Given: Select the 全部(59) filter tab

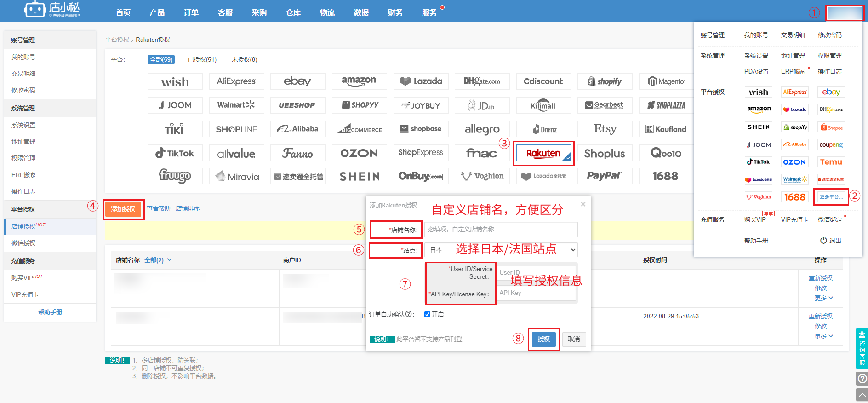Looking at the screenshot, I should [x=161, y=59].
